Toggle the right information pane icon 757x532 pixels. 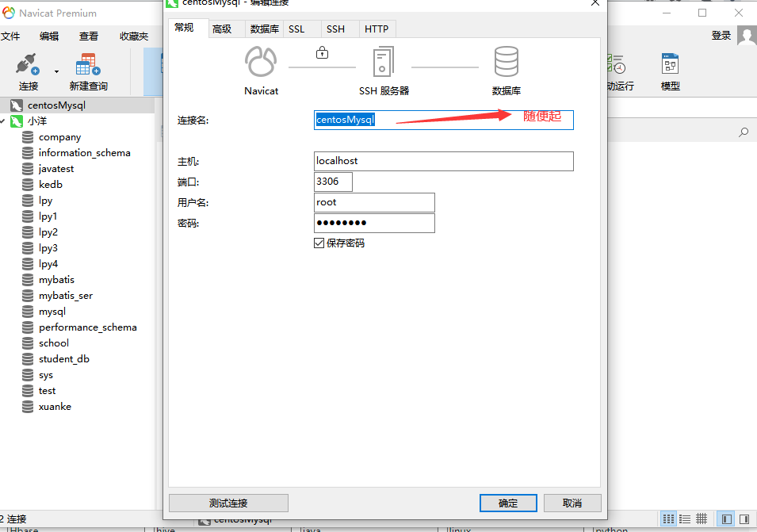tap(744, 519)
